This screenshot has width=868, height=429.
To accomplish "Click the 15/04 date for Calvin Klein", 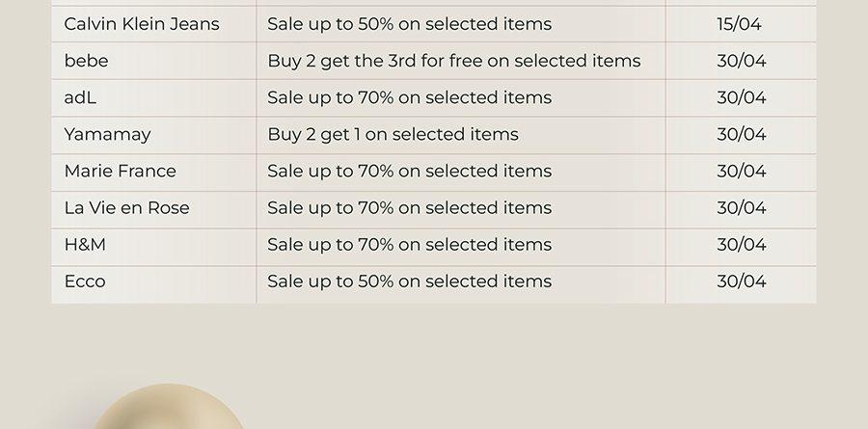I will [739, 24].
